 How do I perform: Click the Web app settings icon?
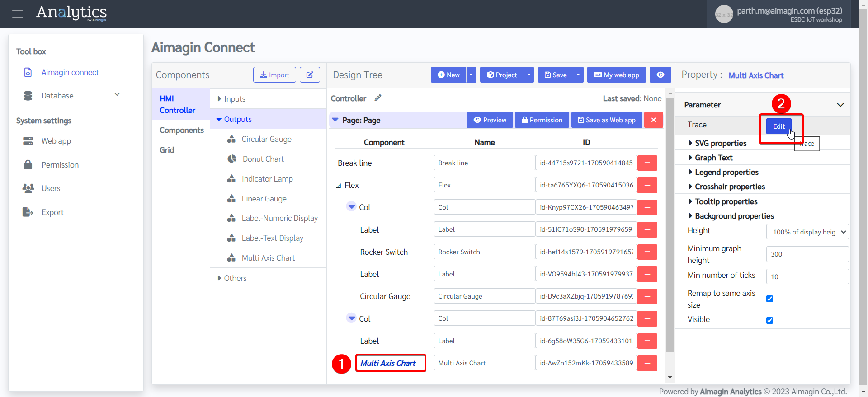click(28, 141)
